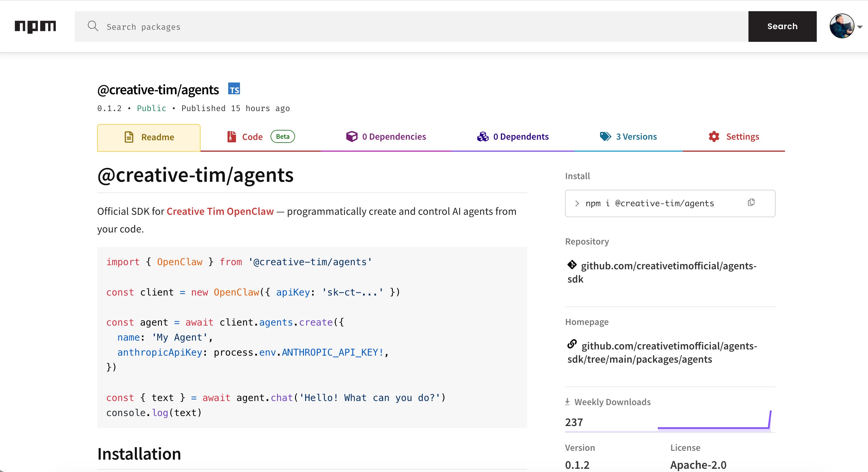This screenshot has height=472, width=868.
Task: Click the git repository diamond icon
Action: (x=572, y=265)
